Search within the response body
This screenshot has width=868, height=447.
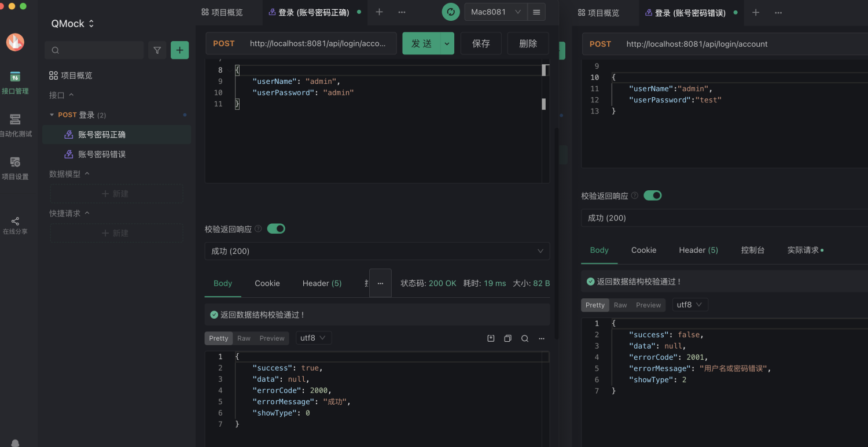[525, 338]
